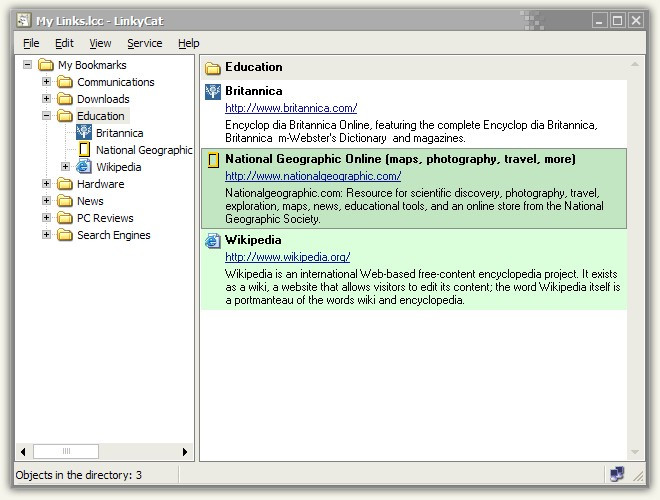
Task: Click the network computers icon in status bar
Action: tap(617, 474)
